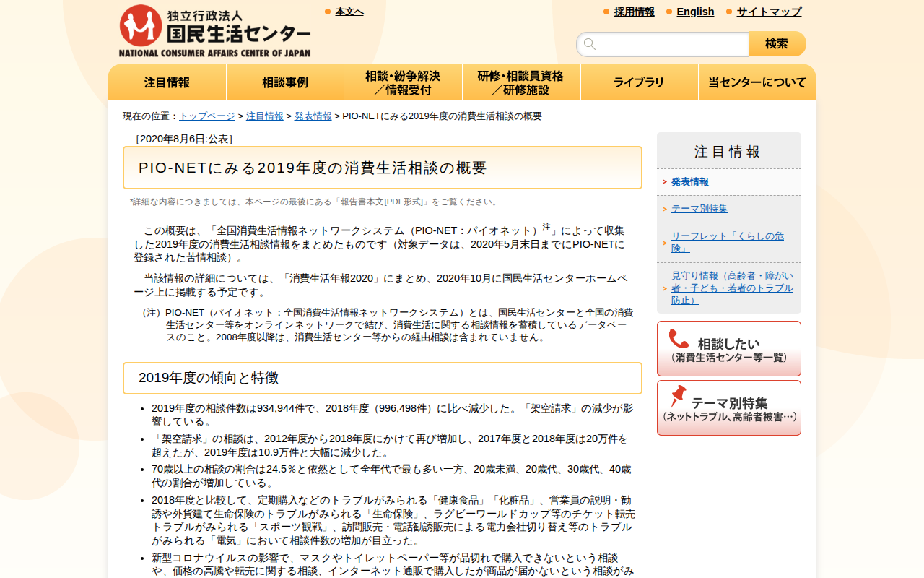Open the ライブラリ navigation menu item
Viewport: 924px width, 578px height.
point(639,82)
